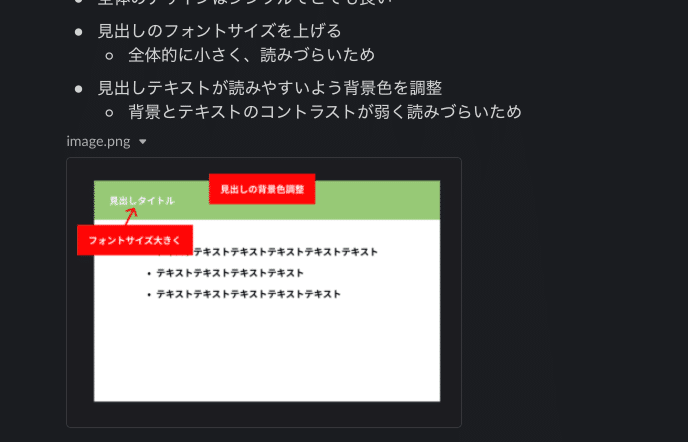Click the red フォントサイズ大きく annotation label

pos(135,240)
